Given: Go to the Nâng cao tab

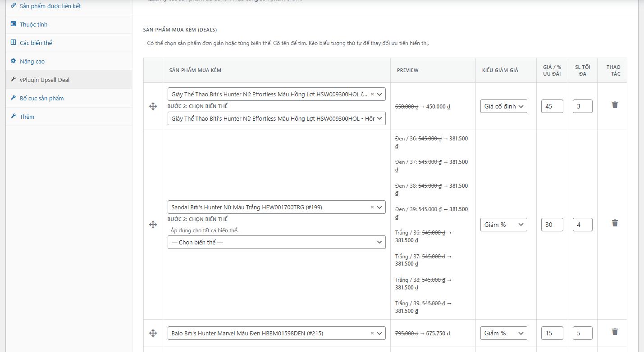Looking at the screenshot, I should (32, 61).
